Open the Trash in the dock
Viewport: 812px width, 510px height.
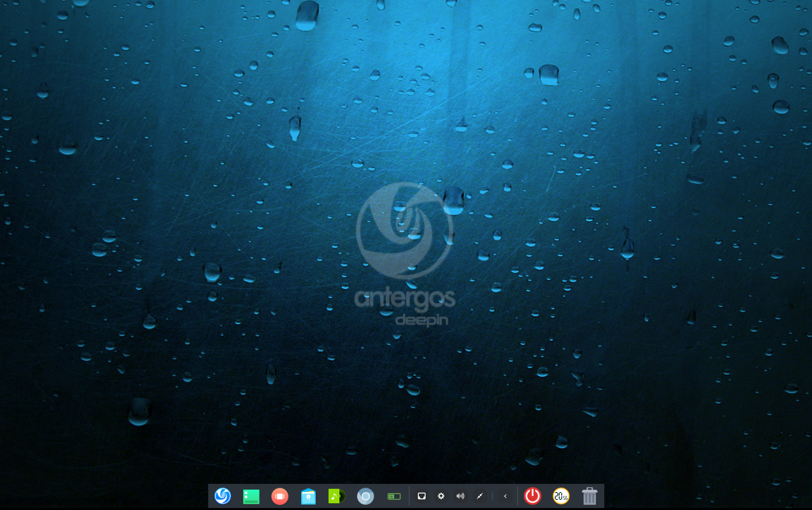tap(589, 496)
